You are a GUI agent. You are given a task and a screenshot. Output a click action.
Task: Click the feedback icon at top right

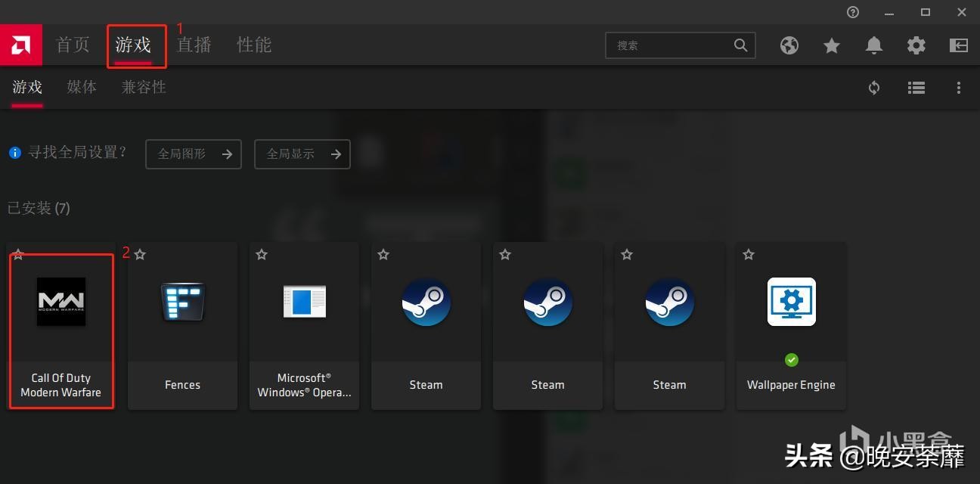958,45
